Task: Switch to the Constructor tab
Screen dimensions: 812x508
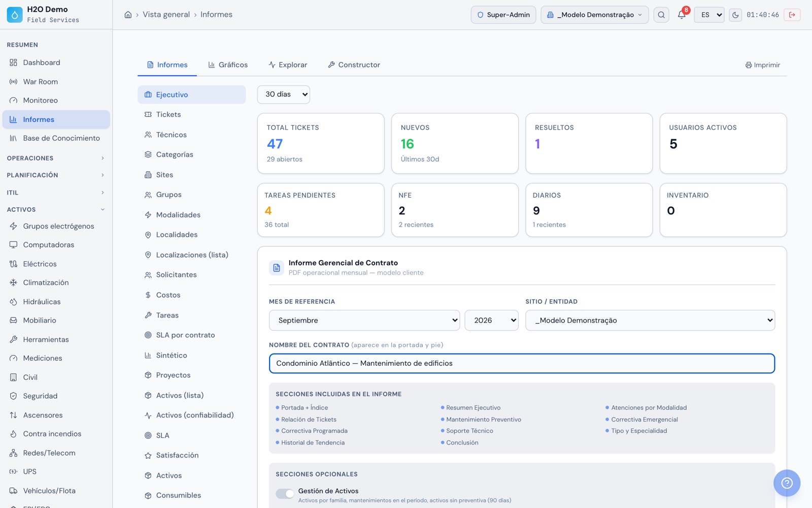Action: (x=354, y=65)
